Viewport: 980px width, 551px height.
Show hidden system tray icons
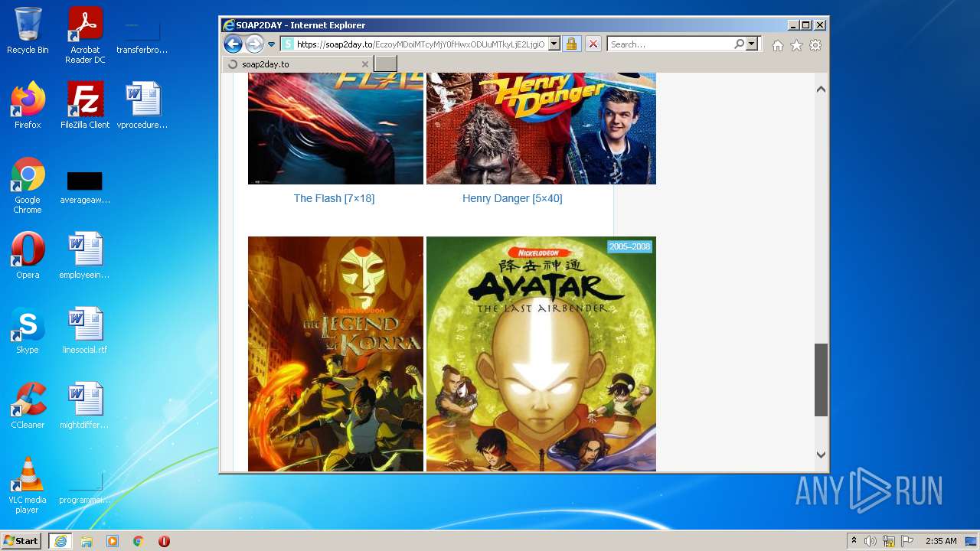854,541
